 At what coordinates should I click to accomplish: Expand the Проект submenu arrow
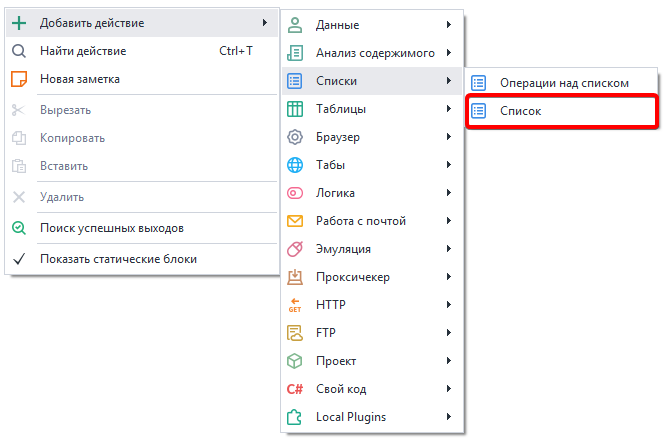coord(449,361)
